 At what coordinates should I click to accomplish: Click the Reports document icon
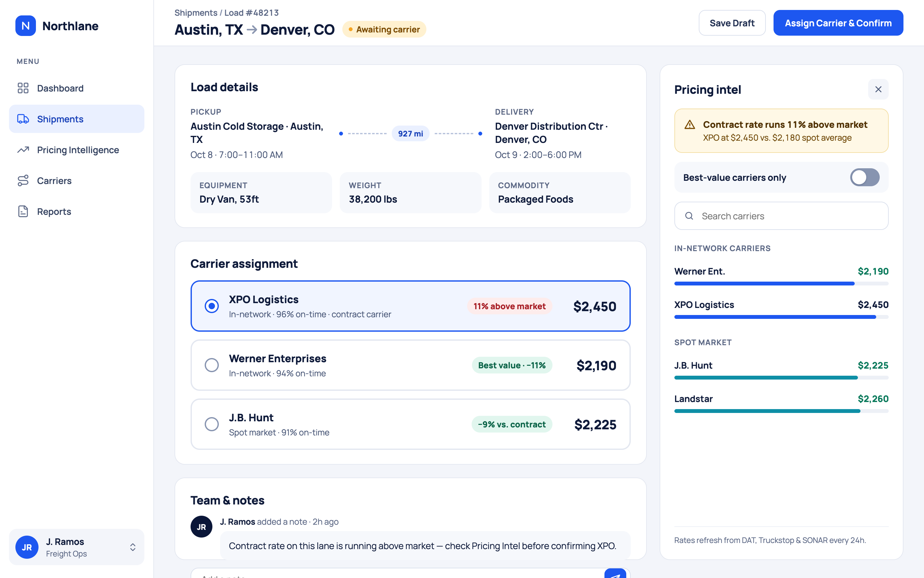coord(23,211)
